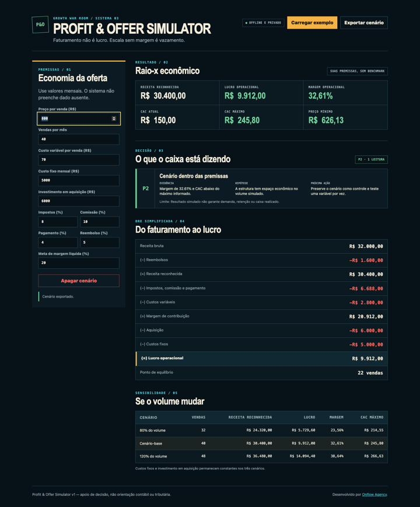The height and width of the screenshot is (507, 420).
Task: Click the Margem operacional 32,61% value
Action: point(320,96)
